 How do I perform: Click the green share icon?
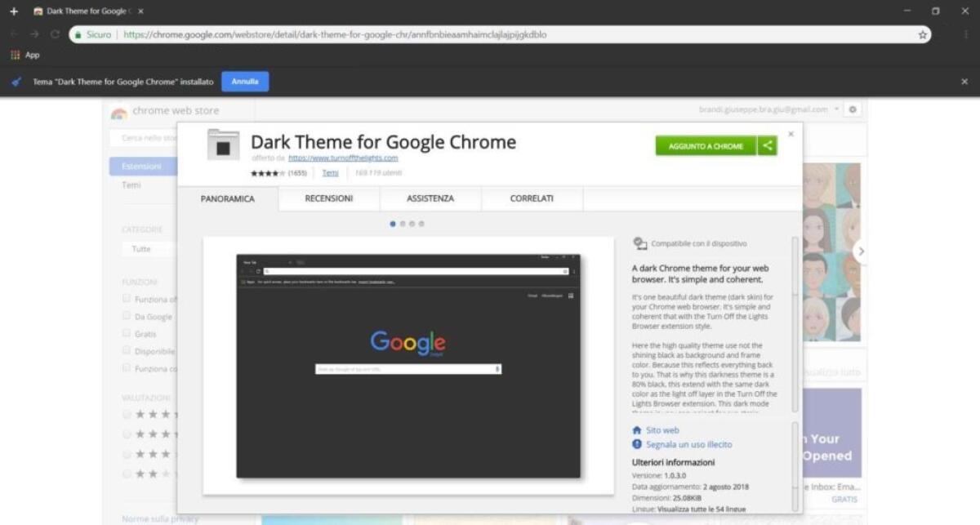point(767,145)
